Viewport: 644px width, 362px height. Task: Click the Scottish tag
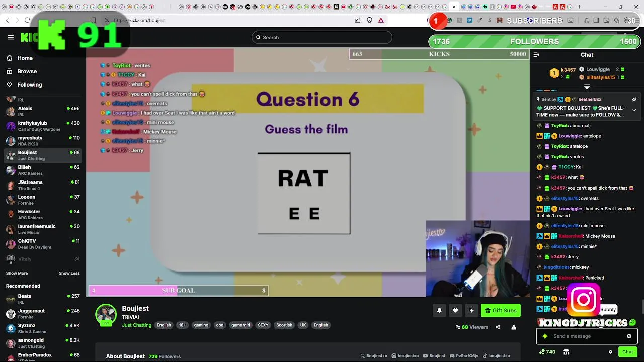[x=284, y=325]
